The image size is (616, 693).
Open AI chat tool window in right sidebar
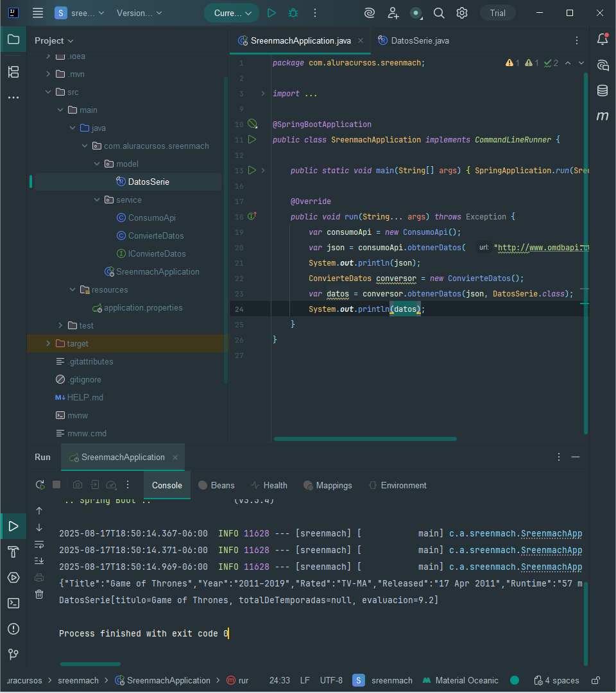click(x=603, y=65)
